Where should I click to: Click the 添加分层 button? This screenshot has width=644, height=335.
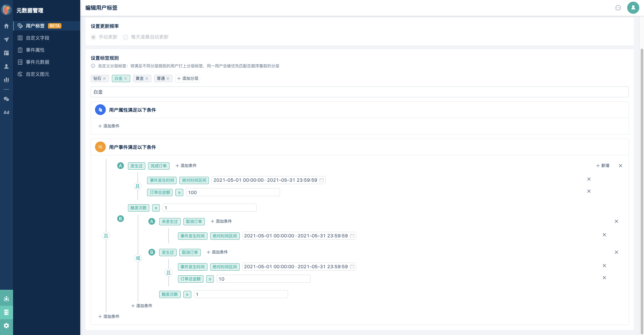coord(188,78)
